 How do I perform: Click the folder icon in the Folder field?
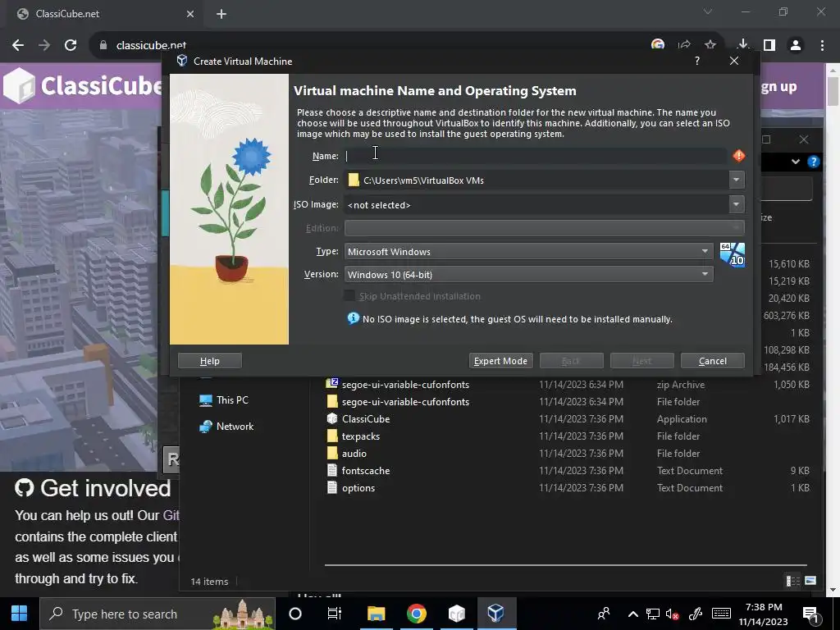(354, 180)
